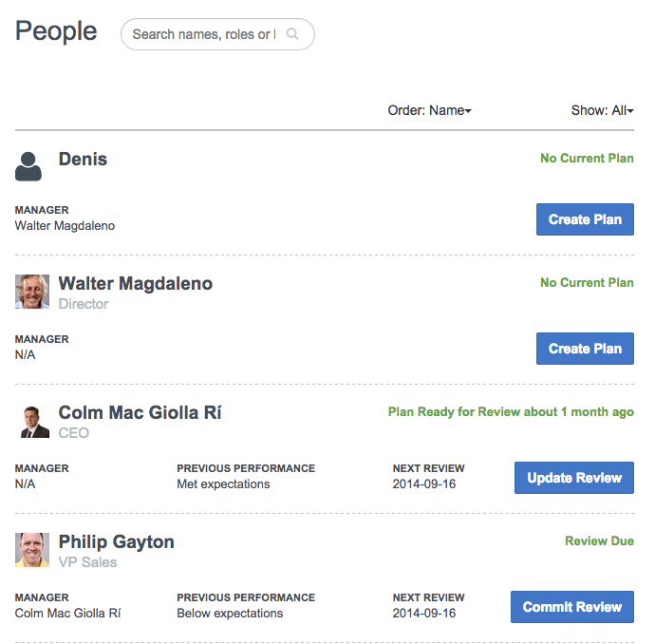Screen dimensions: 655x644
Task: Create Plan for Denis
Action: 585,219
